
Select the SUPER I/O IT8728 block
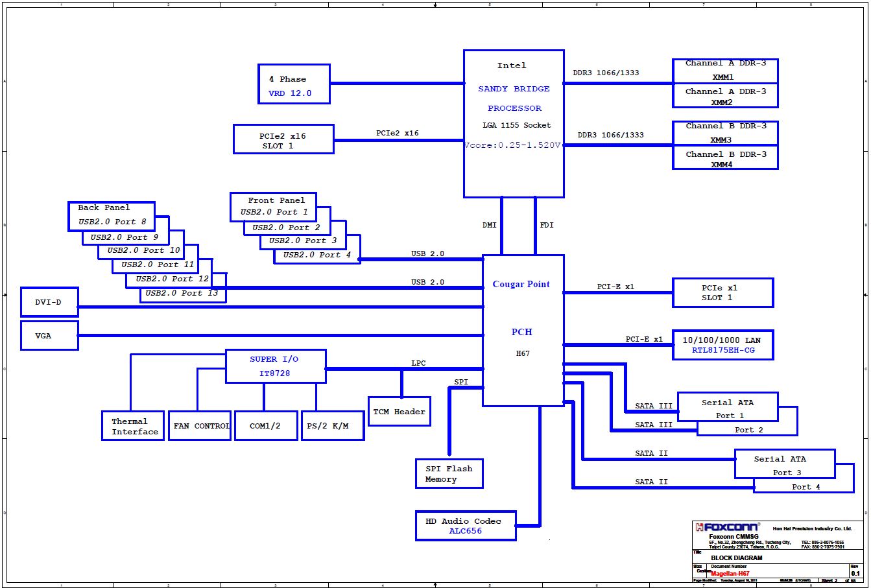pyautogui.click(x=276, y=366)
